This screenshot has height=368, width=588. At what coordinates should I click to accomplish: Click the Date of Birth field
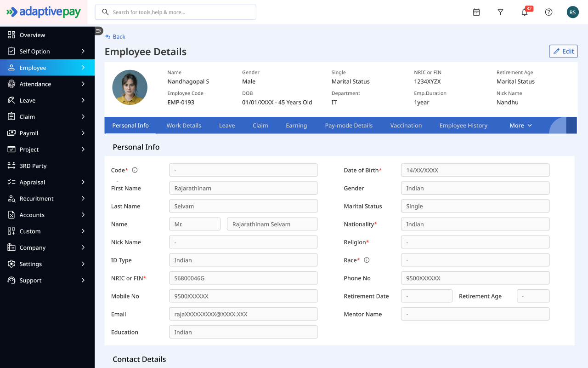point(475,170)
